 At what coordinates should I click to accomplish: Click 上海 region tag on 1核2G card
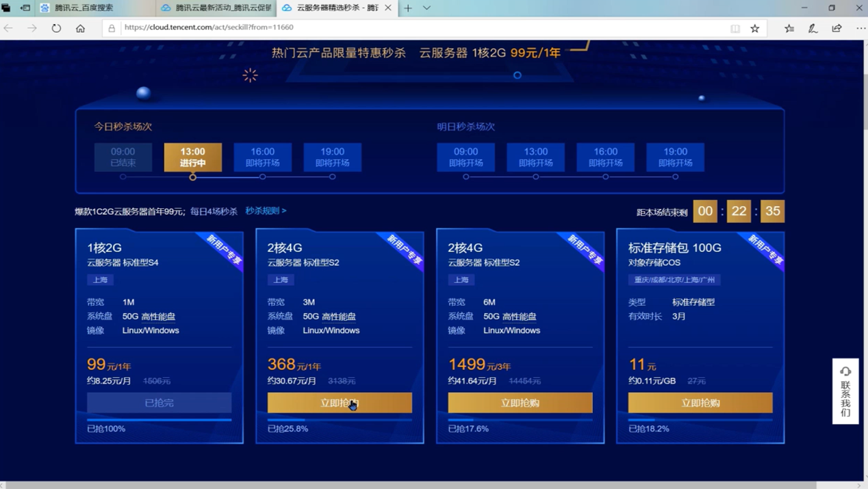pyautogui.click(x=101, y=279)
